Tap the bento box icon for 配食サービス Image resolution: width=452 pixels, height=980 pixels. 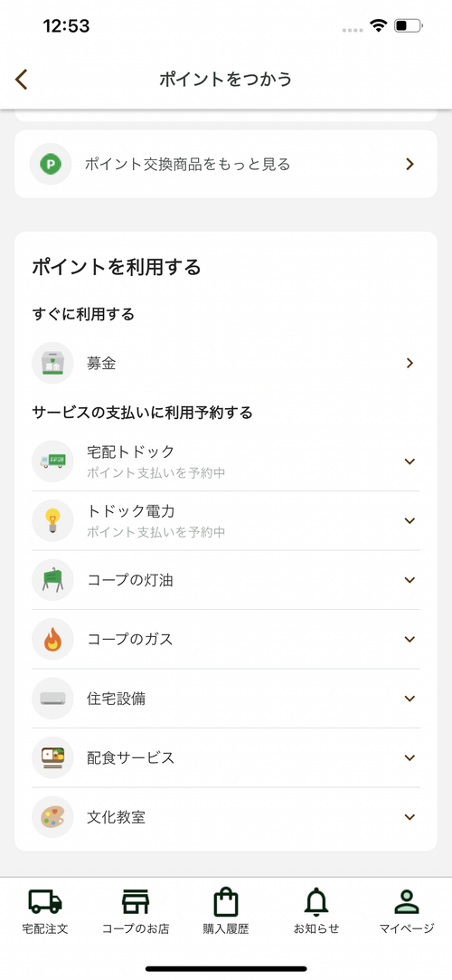(x=53, y=757)
